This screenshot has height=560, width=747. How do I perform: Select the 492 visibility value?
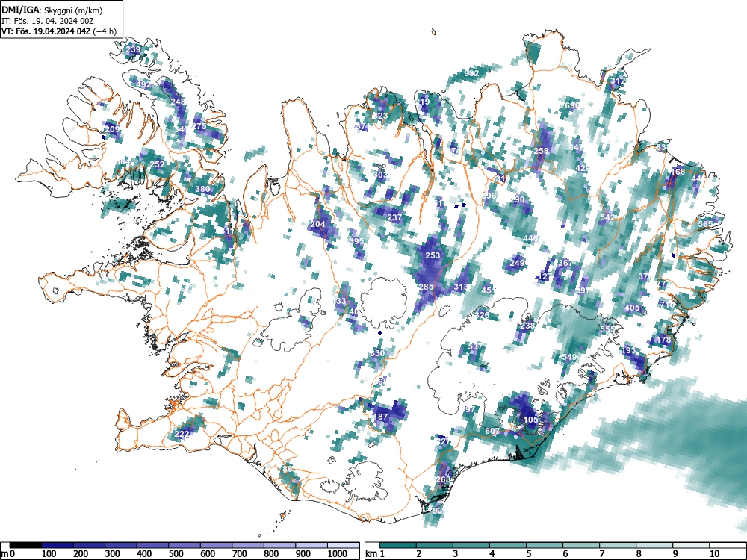point(143,85)
